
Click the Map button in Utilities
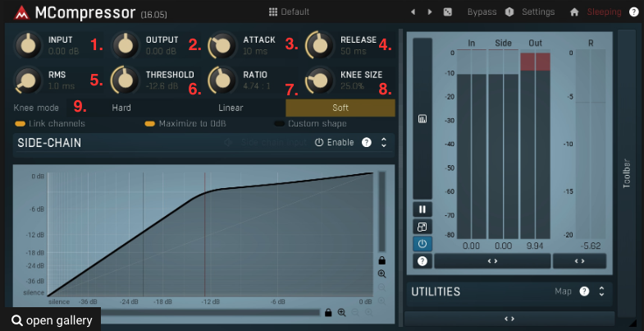[x=563, y=292]
